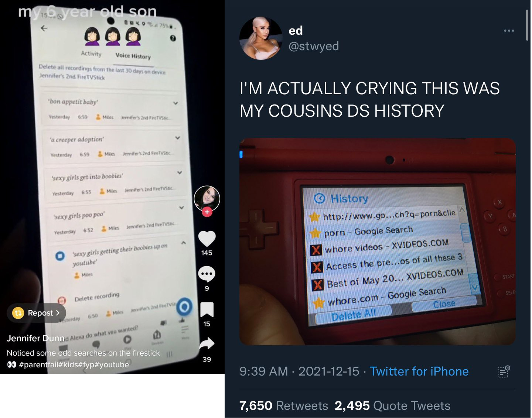Like the TikTok video with the heart icon

pyautogui.click(x=207, y=239)
